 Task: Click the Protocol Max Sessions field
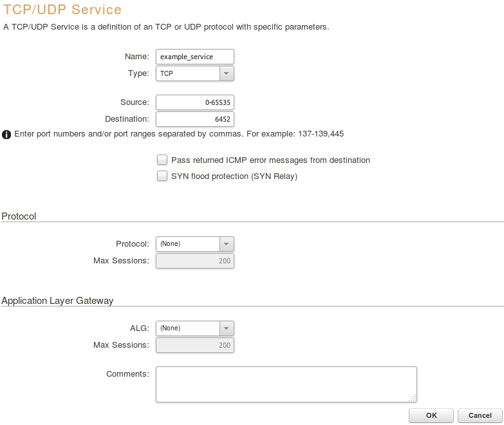pyautogui.click(x=194, y=261)
